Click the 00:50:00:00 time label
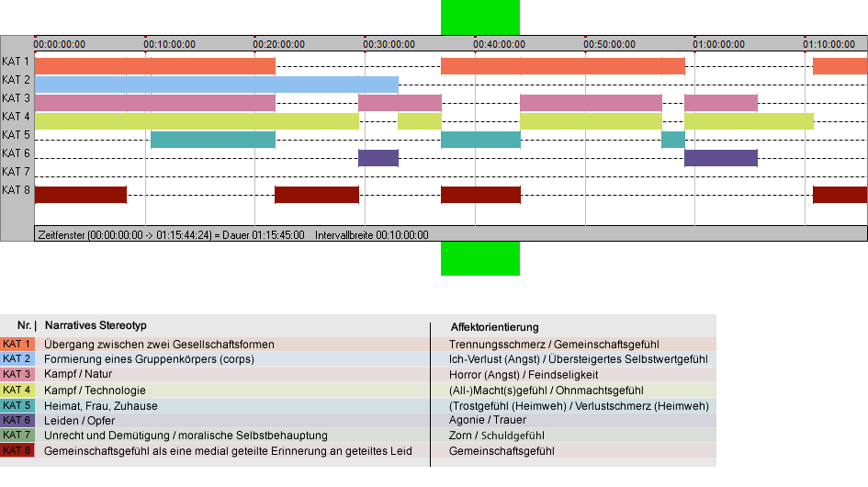The width and height of the screenshot is (868, 487). click(609, 44)
